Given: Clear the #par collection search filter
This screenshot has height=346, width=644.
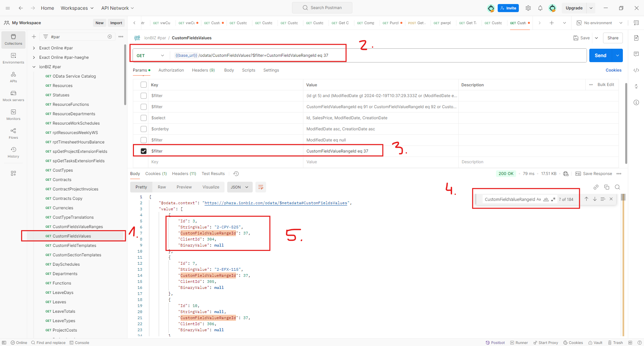Looking at the screenshot, I should tap(110, 37).
